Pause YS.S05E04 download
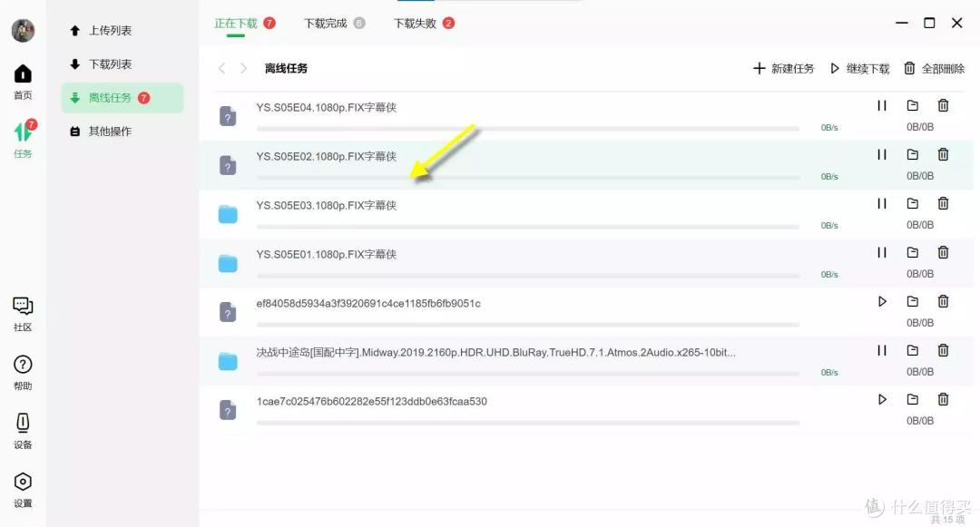Viewport: 980px width, 527px height. [x=882, y=105]
